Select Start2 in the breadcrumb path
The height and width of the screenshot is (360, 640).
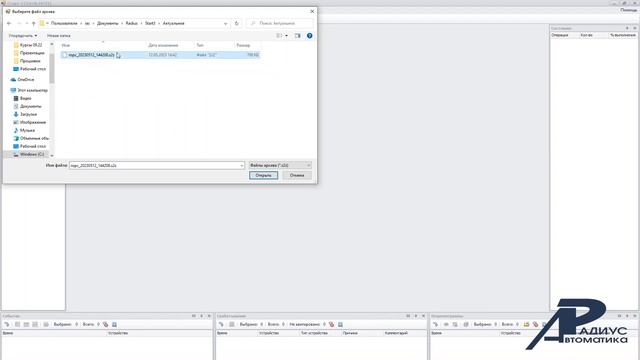click(150, 24)
